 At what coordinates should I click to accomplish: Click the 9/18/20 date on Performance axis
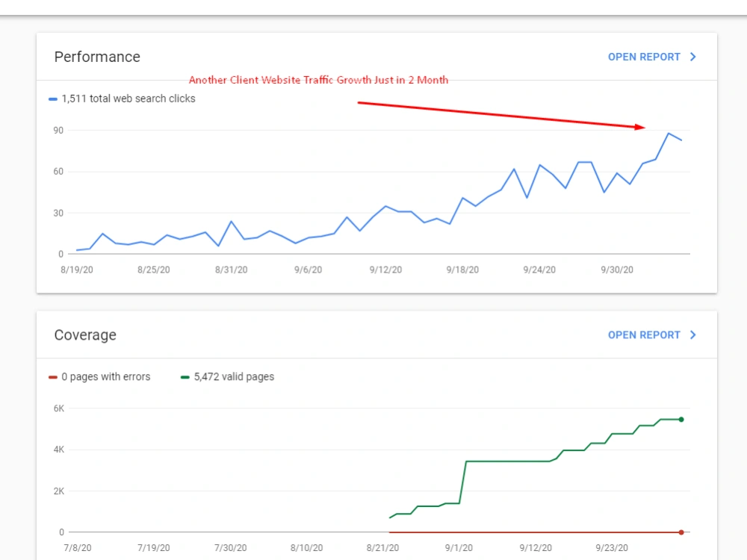tap(462, 270)
